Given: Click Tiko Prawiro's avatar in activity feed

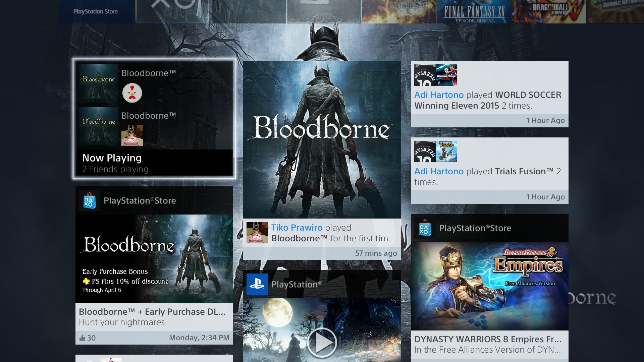Looking at the screenshot, I should coord(257,233).
